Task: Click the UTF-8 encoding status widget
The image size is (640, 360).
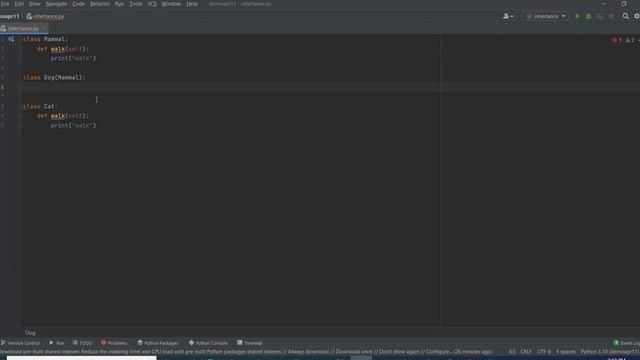Action: point(544,351)
